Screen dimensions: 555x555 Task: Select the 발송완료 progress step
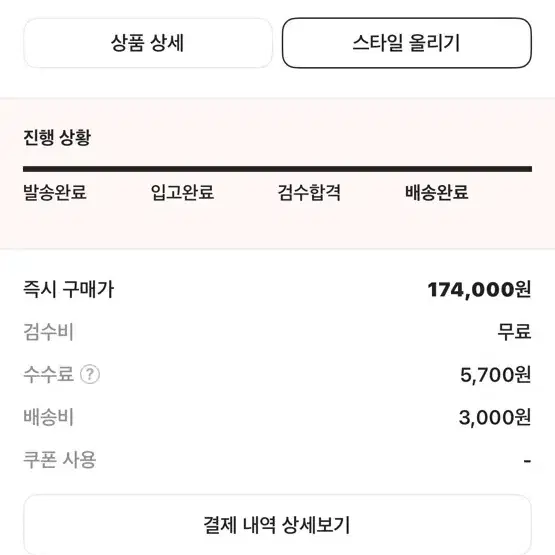pos(55,193)
